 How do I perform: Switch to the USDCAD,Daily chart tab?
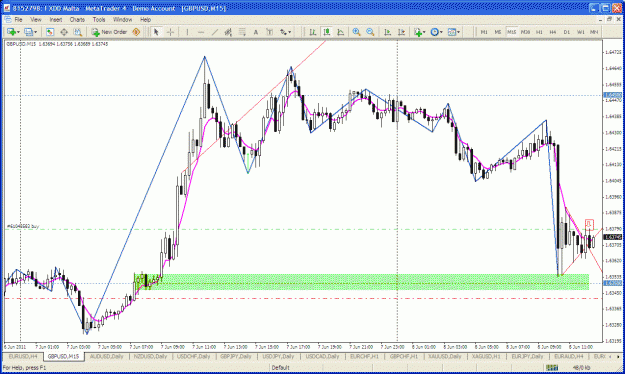click(322, 356)
